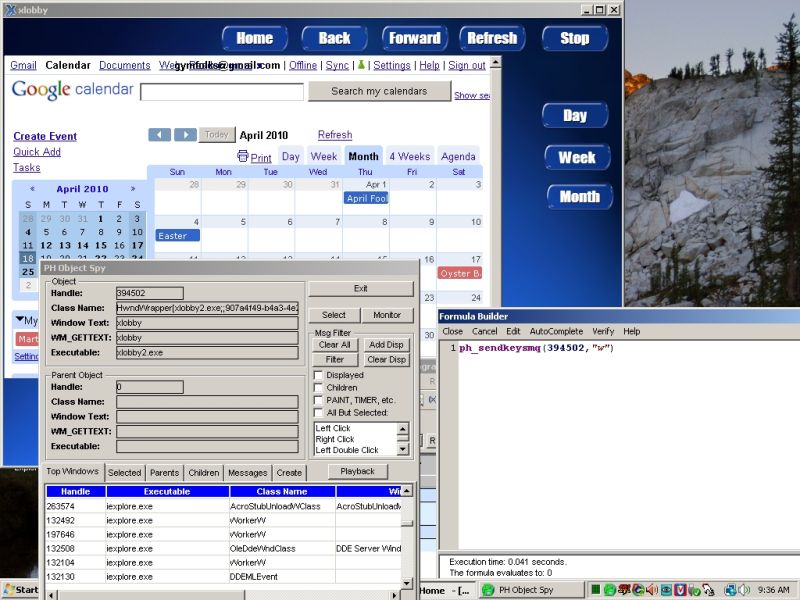Screen dimensions: 800x600
Task: Click the Playback button
Action: tap(357, 471)
